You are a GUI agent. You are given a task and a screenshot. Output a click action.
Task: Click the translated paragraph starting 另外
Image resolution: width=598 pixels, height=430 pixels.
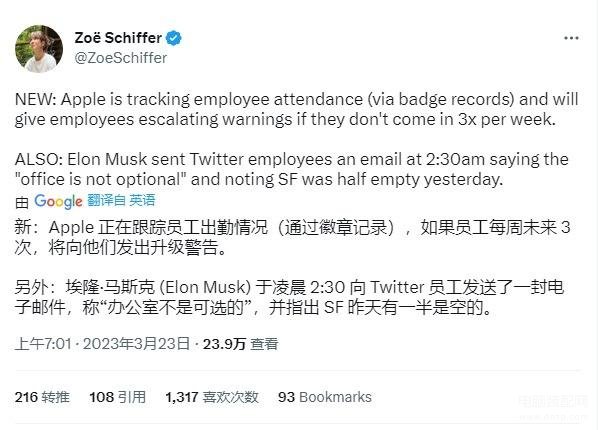click(x=289, y=298)
